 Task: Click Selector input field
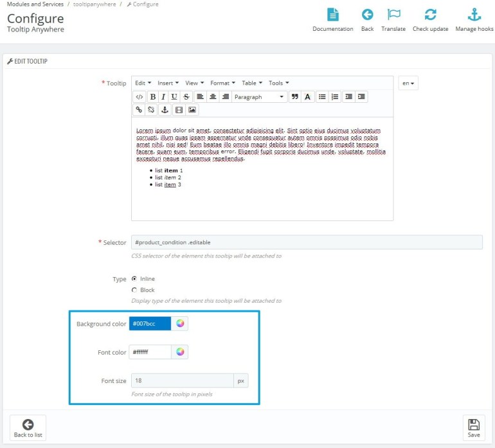click(x=307, y=242)
